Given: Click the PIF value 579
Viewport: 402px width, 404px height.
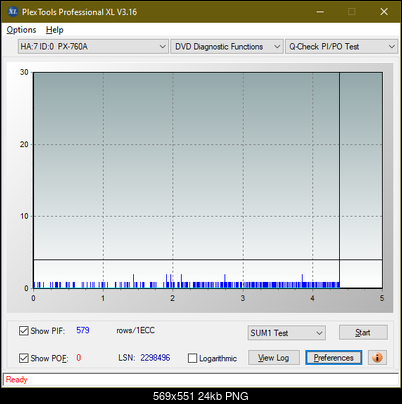Looking at the screenshot, I should [x=83, y=330].
